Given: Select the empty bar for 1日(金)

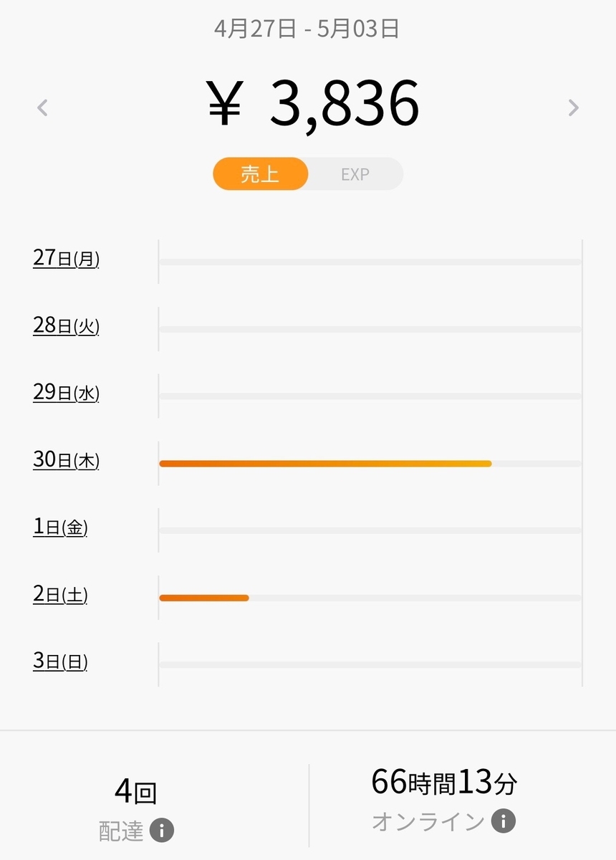Looking at the screenshot, I should (370, 530).
